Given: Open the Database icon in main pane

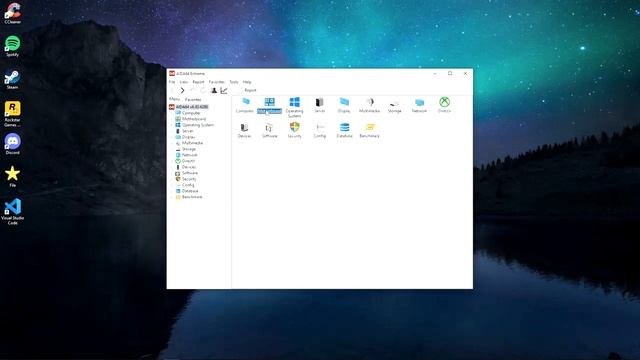Looking at the screenshot, I should tap(344, 131).
